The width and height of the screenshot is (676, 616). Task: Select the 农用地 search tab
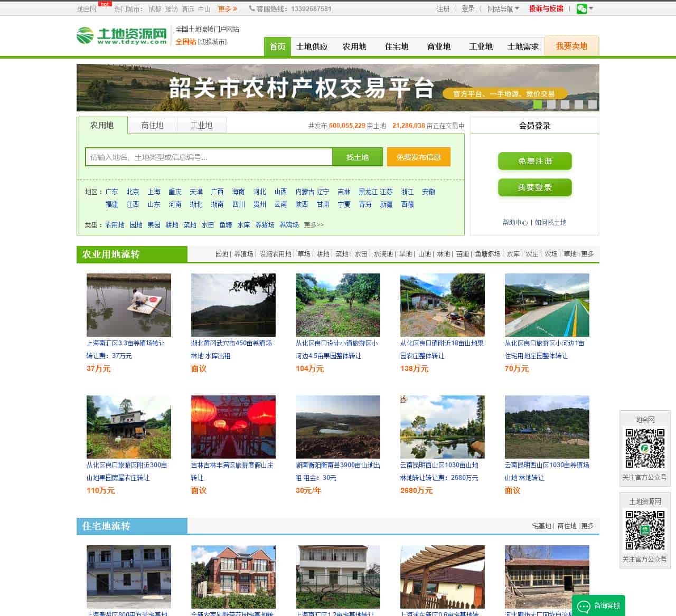102,125
